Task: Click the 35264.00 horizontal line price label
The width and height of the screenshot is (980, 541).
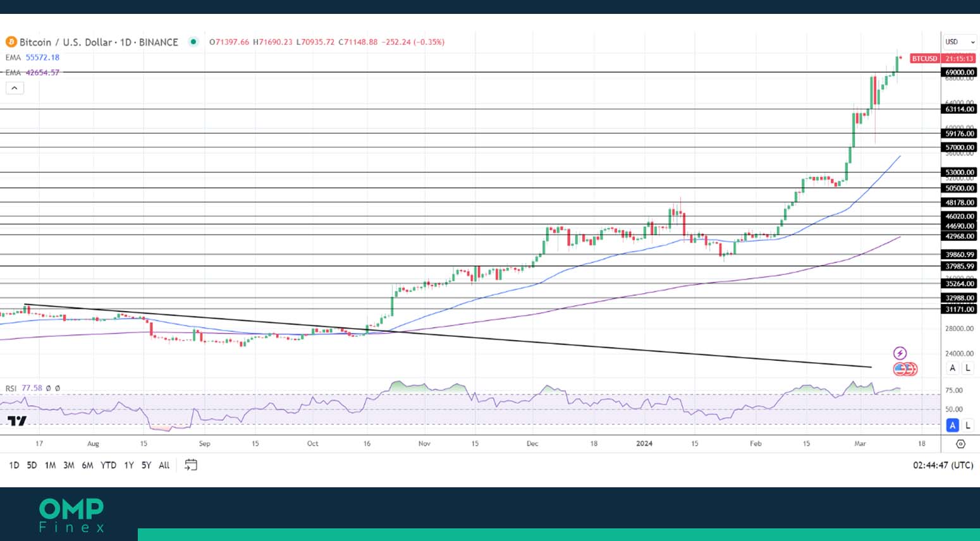Action: (x=959, y=283)
